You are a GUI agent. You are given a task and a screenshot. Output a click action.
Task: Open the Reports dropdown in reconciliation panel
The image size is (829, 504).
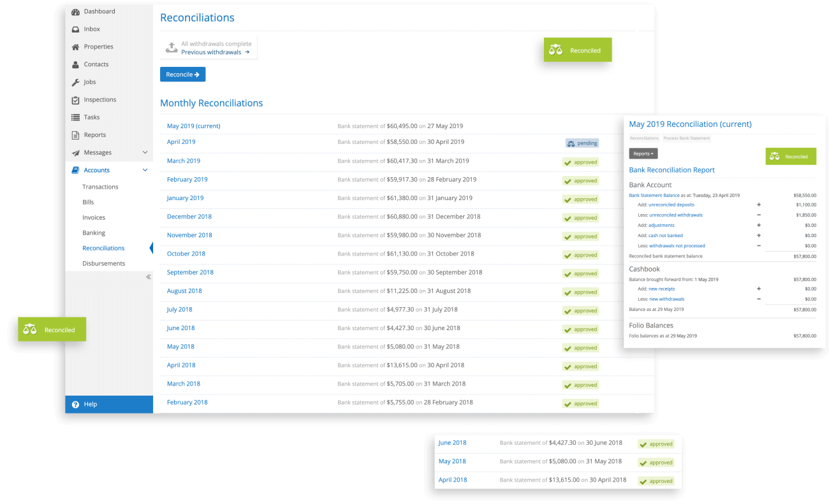coord(643,154)
